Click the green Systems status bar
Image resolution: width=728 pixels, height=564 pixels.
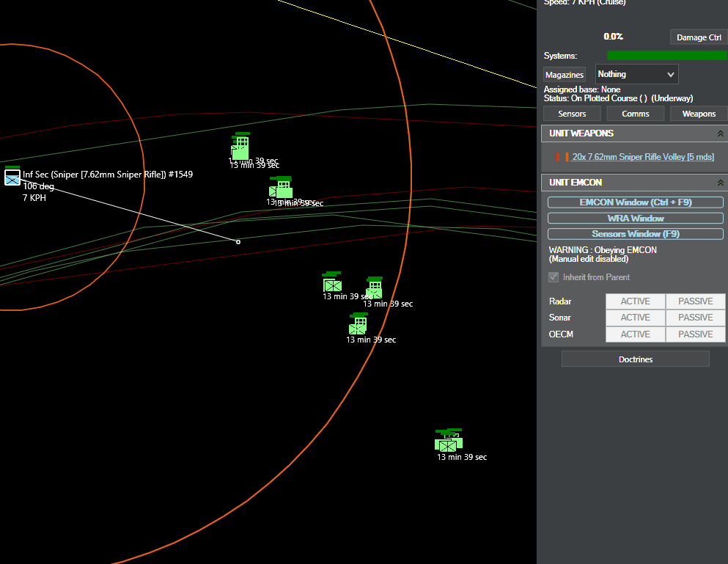click(x=667, y=56)
